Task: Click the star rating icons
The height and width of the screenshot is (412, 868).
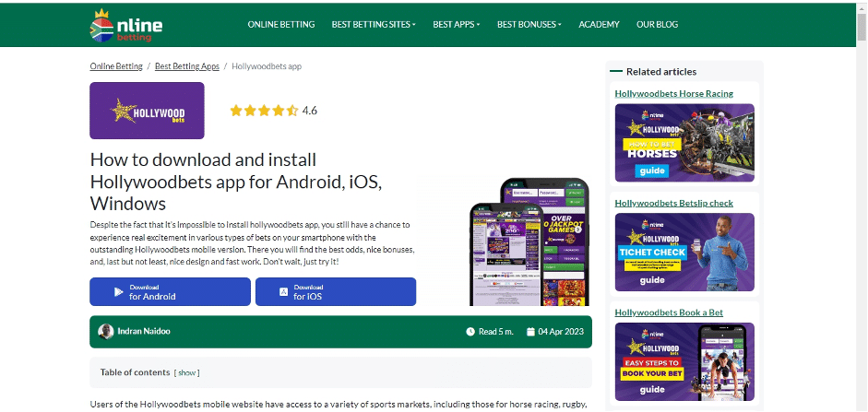Action: pos(264,111)
